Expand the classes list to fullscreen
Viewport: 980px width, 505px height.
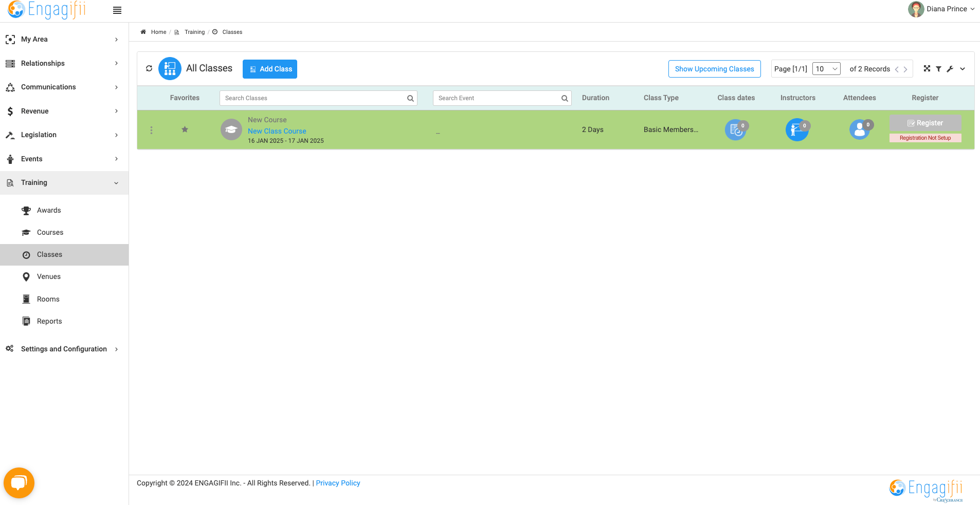927,68
